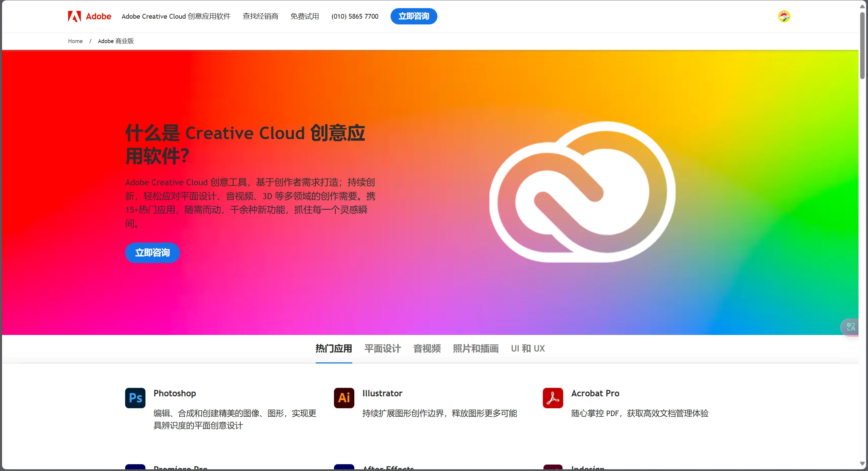The image size is (868, 471).
Task: Open the colorful profile avatar icon
Action: [784, 16]
